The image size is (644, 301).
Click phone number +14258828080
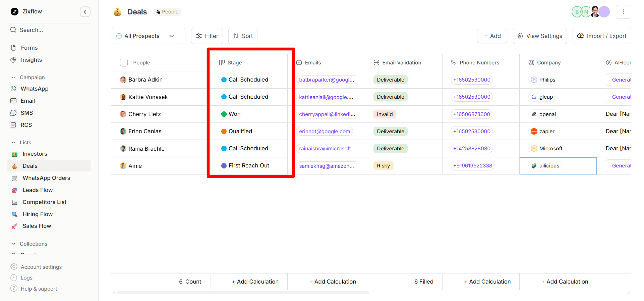[472, 149]
